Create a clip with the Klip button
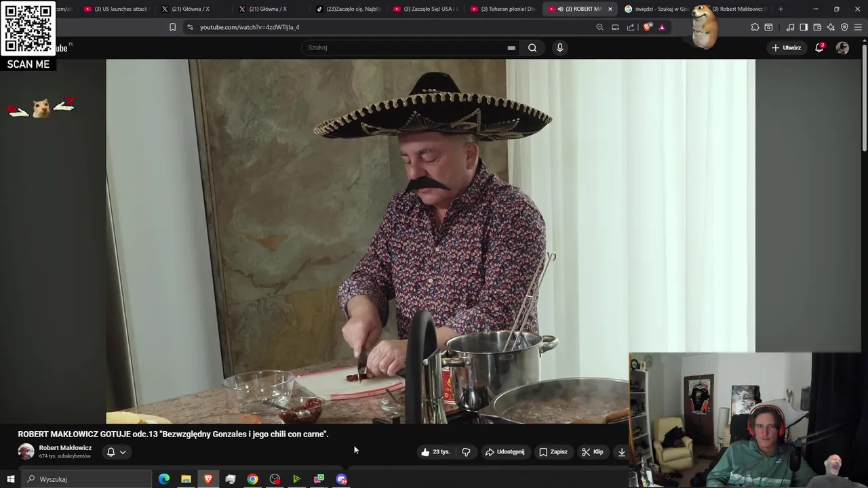This screenshot has height=488, width=868. coord(592,452)
